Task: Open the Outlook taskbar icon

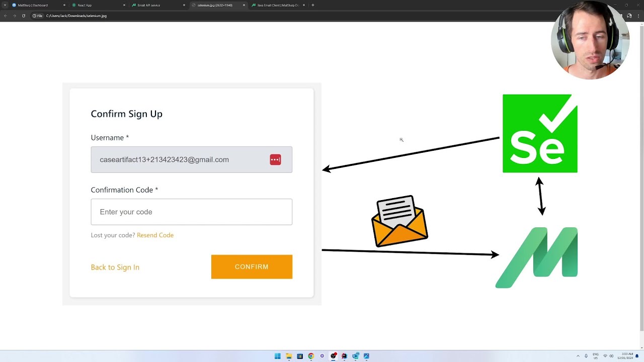Action: (x=355, y=356)
